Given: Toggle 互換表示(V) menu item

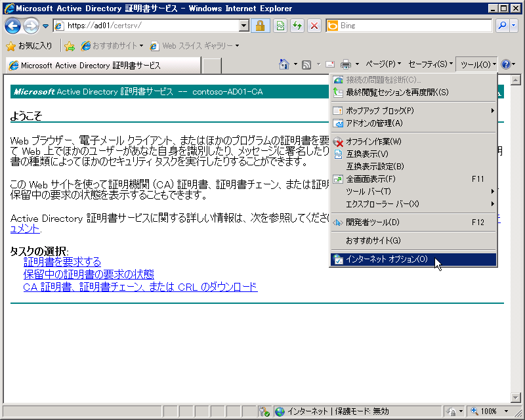Looking at the screenshot, I should [413, 154].
